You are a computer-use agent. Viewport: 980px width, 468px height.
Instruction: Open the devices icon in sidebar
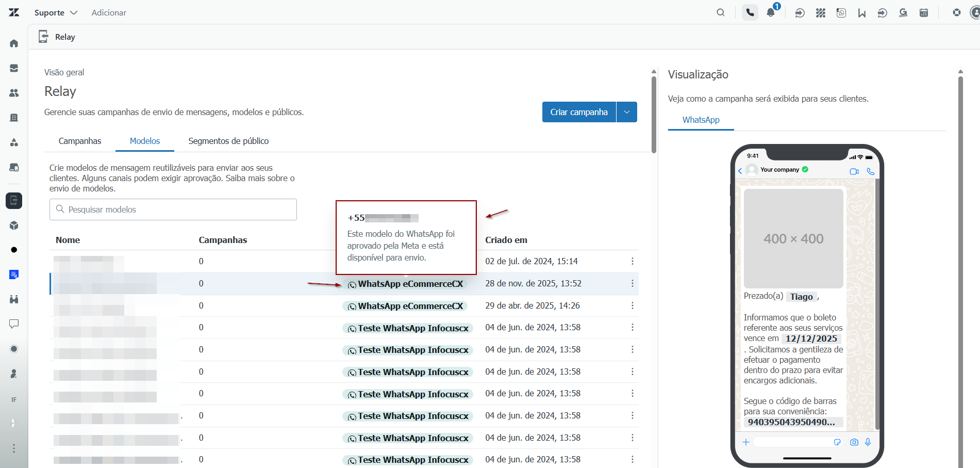tap(14, 167)
